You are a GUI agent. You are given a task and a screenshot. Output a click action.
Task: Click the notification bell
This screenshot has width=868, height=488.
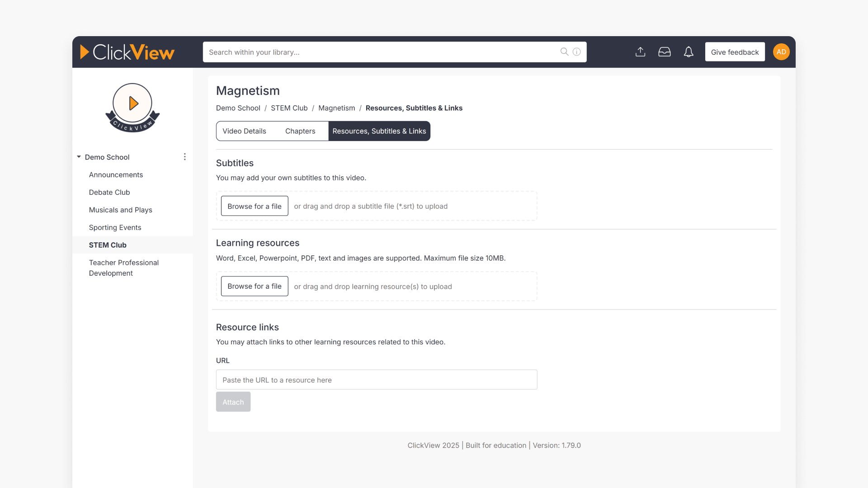pos(688,52)
